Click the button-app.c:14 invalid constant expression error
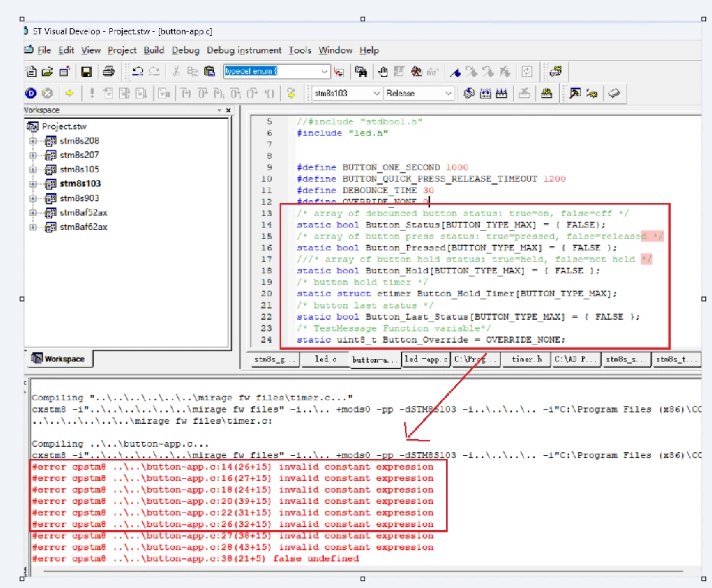712x588 pixels. (x=232, y=467)
